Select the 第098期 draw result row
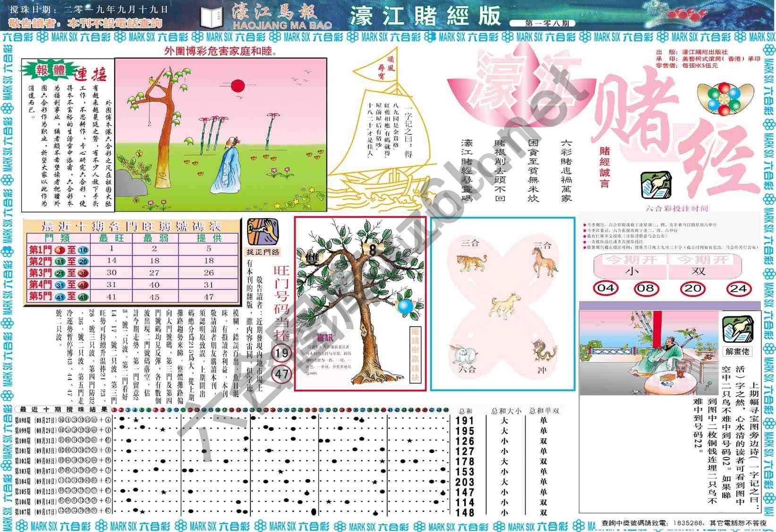The width and height of the screenshot is (776, 532). pyautogui.click(x=63, y=420)
